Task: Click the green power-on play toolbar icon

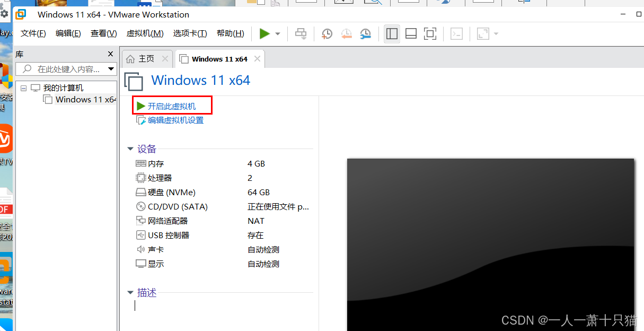Action: 264,34
